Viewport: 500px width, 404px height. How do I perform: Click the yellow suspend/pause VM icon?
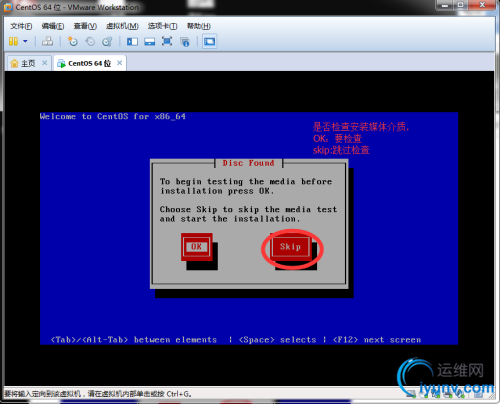point(13,42)
